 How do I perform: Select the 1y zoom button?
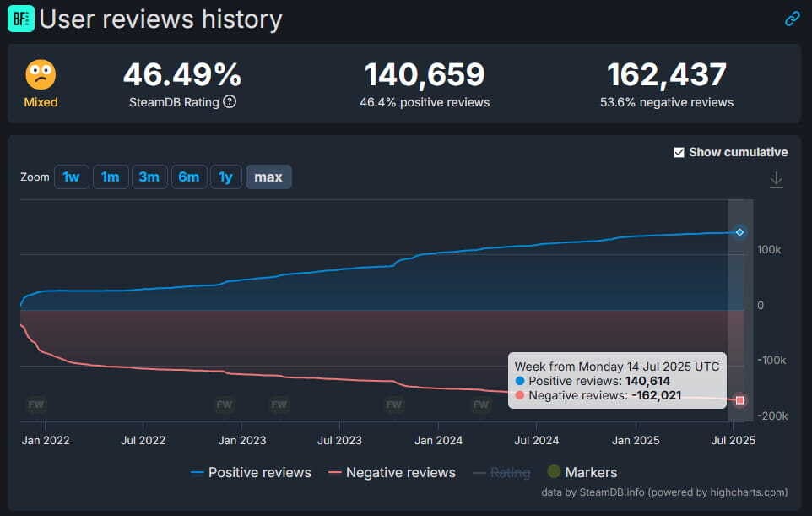click(x=225, y=177)
